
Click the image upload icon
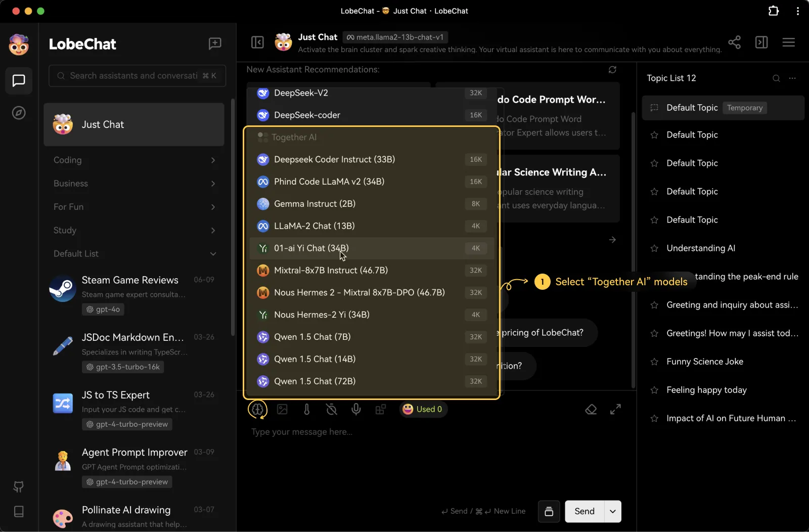[x=282, y=409]
